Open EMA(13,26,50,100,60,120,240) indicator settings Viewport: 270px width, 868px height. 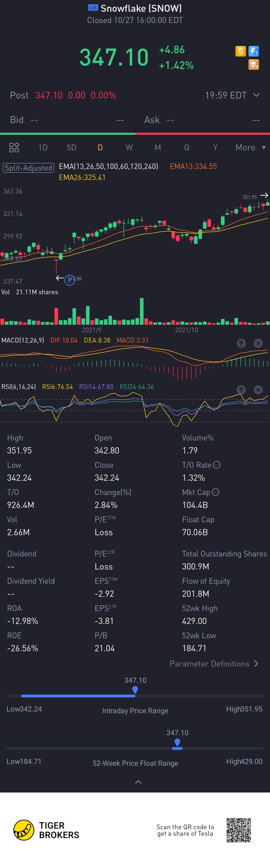pos(108,166)
